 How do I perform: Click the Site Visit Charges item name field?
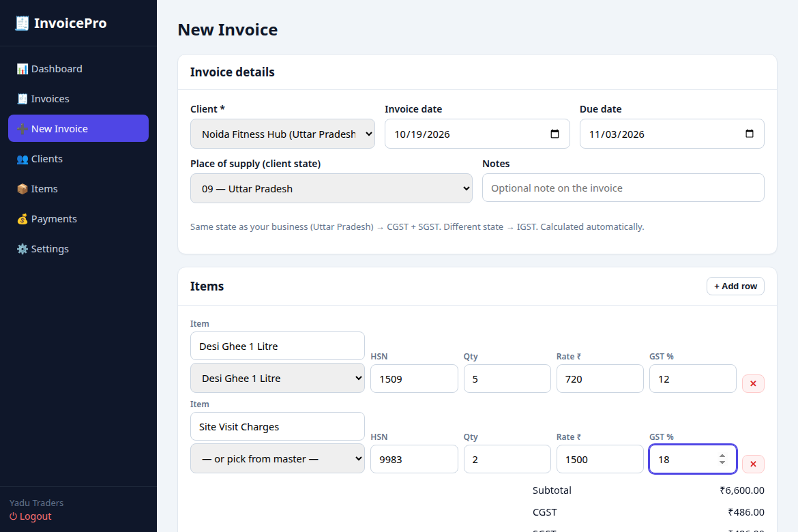pyautogui.click(x=278, y=426)
